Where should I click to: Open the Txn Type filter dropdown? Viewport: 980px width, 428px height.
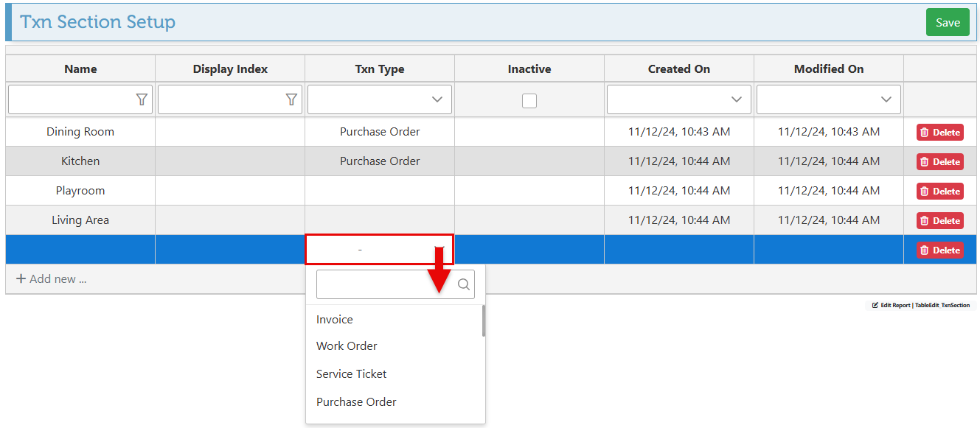(437, 99)
